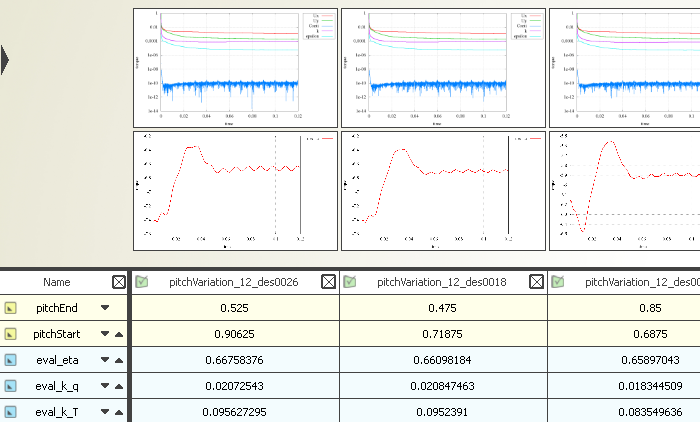Click pitchStart value 0.90625

235,334
